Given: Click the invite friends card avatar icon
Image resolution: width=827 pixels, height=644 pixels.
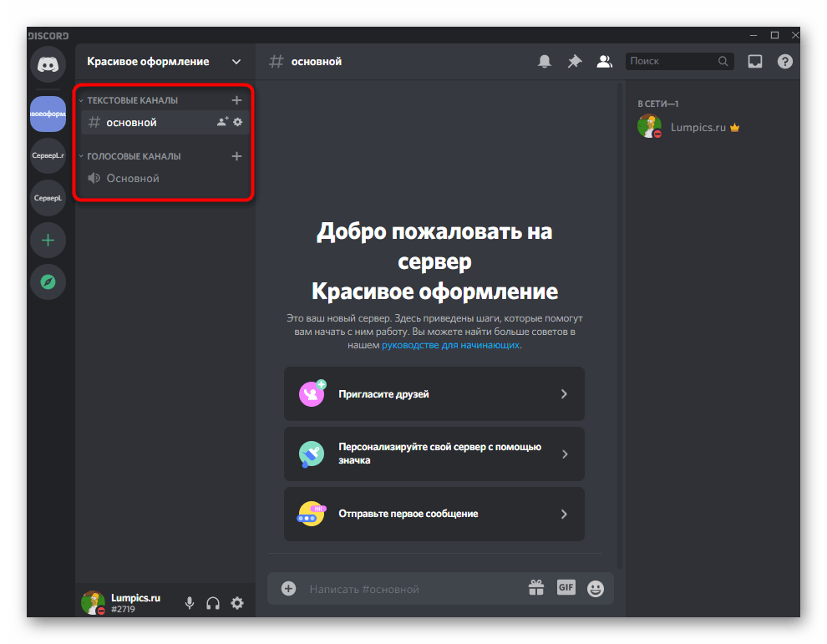Looking at the screenshot, I should click(x=312, y=393).
